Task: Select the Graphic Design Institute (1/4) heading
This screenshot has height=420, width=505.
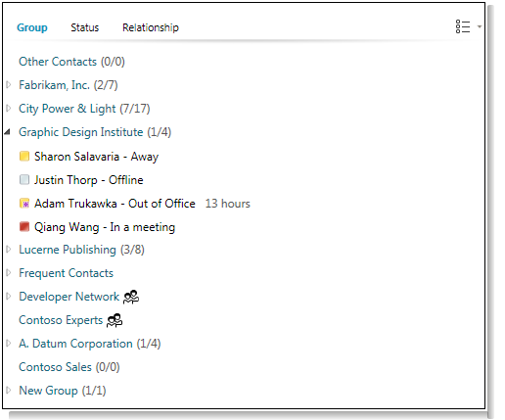Action: click(x=95, y=132)
